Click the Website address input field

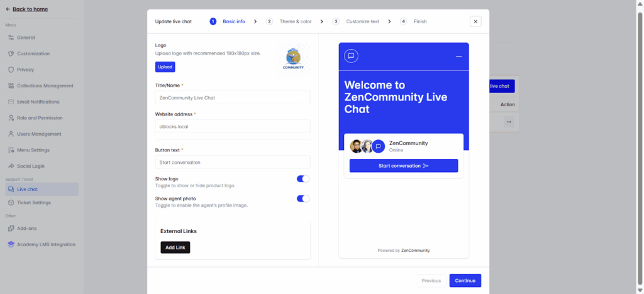pos(233,126)
